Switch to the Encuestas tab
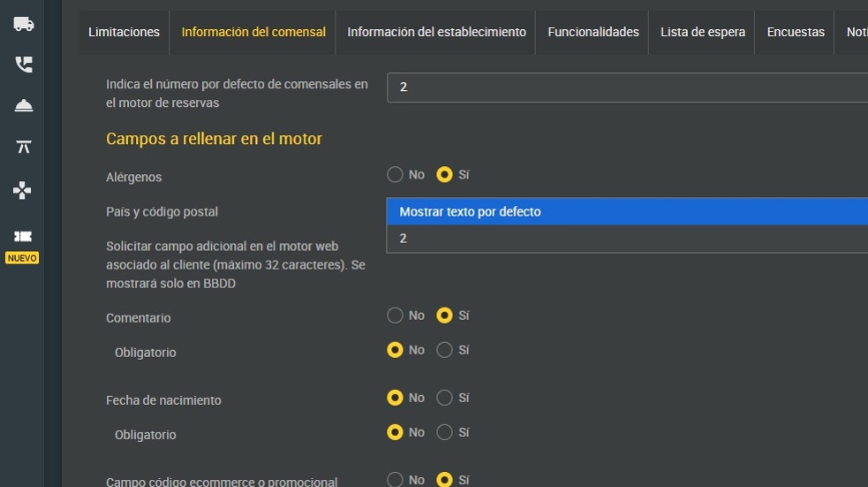The image size is (868, 487). point(796,32)
